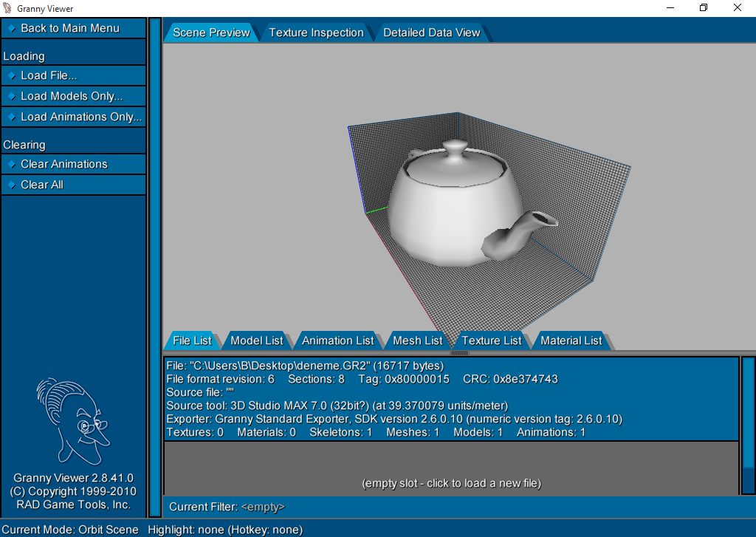Image resolution: width=756 pixels, height=537 pixels.
Task: Click the sidebar vertical divider bar
Action: [x=155, y=268]
